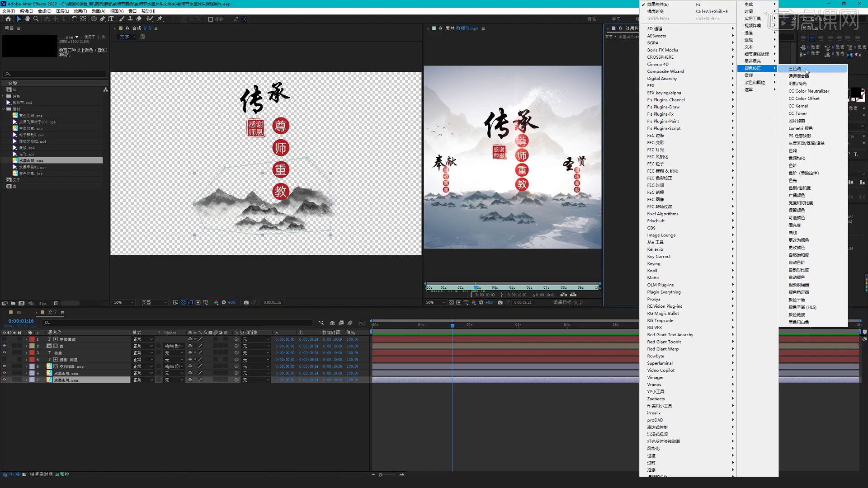868x488 pixels.
Task: Open the 合成(C) menu
Action: tap(44, 11)
